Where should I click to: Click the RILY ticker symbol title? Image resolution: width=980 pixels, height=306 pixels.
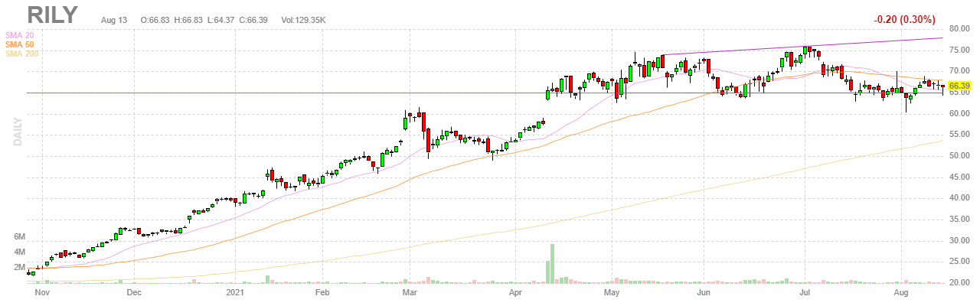pyautogui.click(x=53, y=15)
